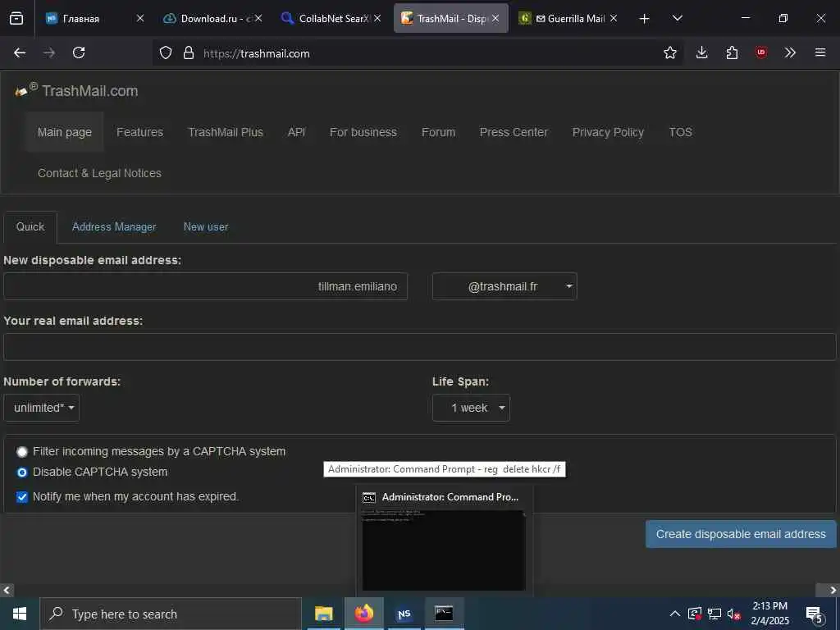This screenshot has width=840, height=630.
Task: Select the Quick tab
Action: (30, 226)
